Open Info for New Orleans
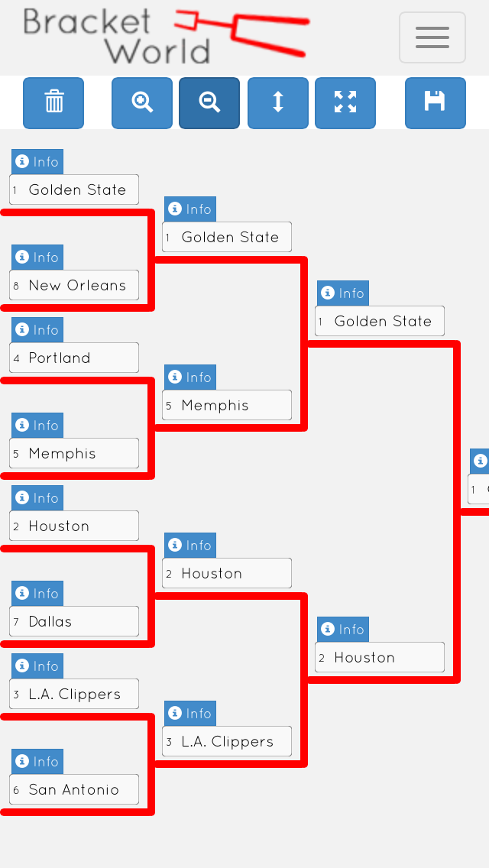 [37, 257]
